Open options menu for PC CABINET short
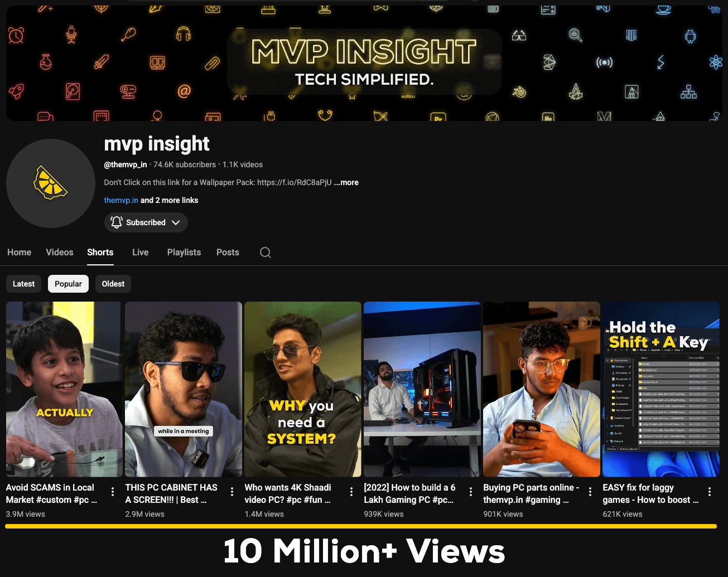The height and width of the screenshot is (577, 728). [232, 492]
